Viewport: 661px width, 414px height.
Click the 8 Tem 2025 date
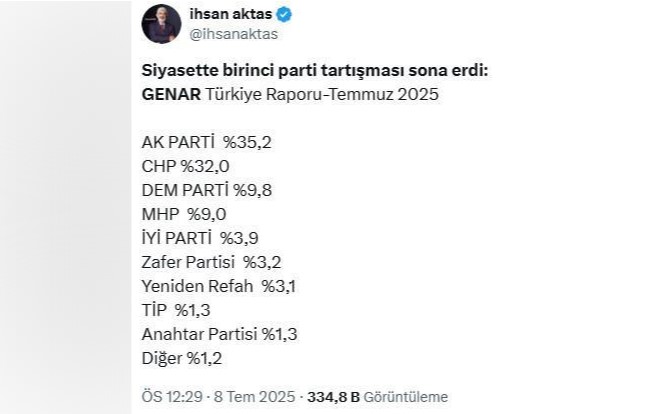254,397
